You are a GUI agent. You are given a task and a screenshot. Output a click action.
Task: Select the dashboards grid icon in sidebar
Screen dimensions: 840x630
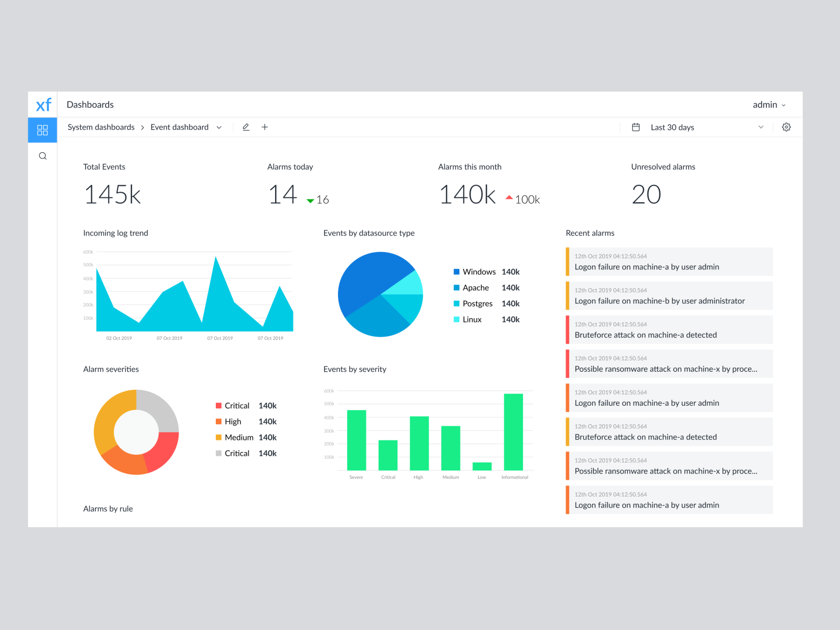[x=43, y=130]
